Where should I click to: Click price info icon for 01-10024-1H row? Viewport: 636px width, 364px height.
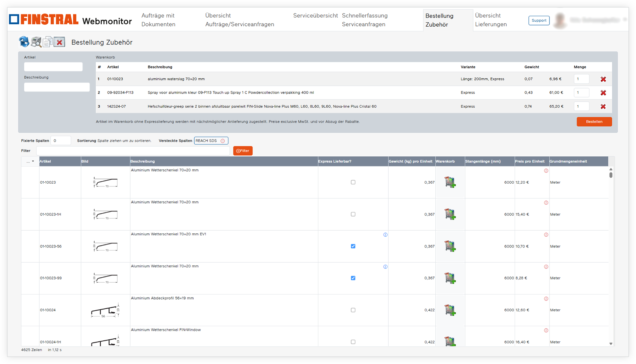(546, 331)
